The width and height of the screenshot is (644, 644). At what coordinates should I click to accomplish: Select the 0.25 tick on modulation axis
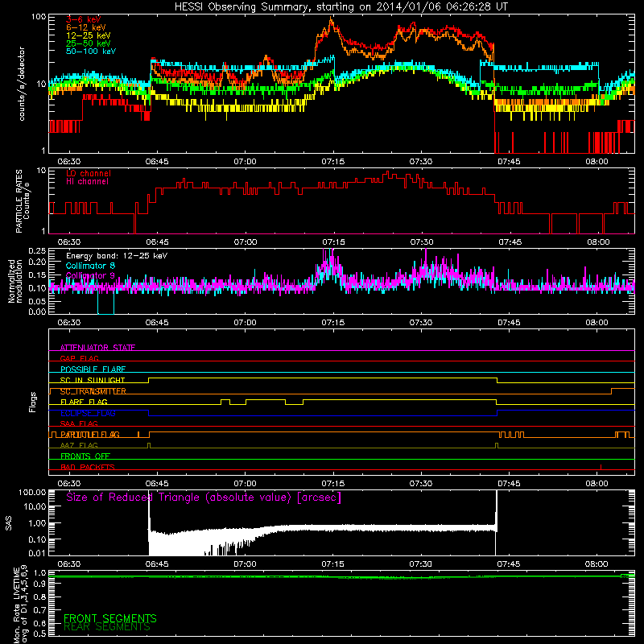[x=37, y=250]
